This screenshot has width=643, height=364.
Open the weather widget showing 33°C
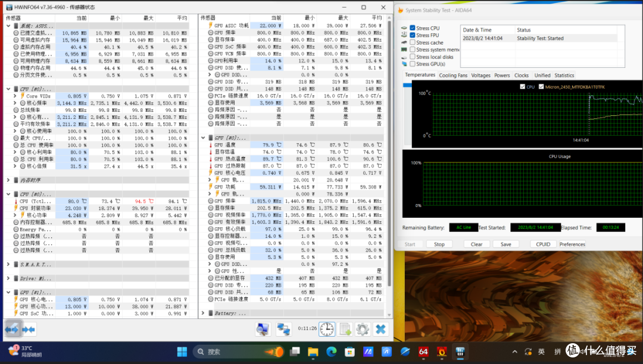(24, 352)
